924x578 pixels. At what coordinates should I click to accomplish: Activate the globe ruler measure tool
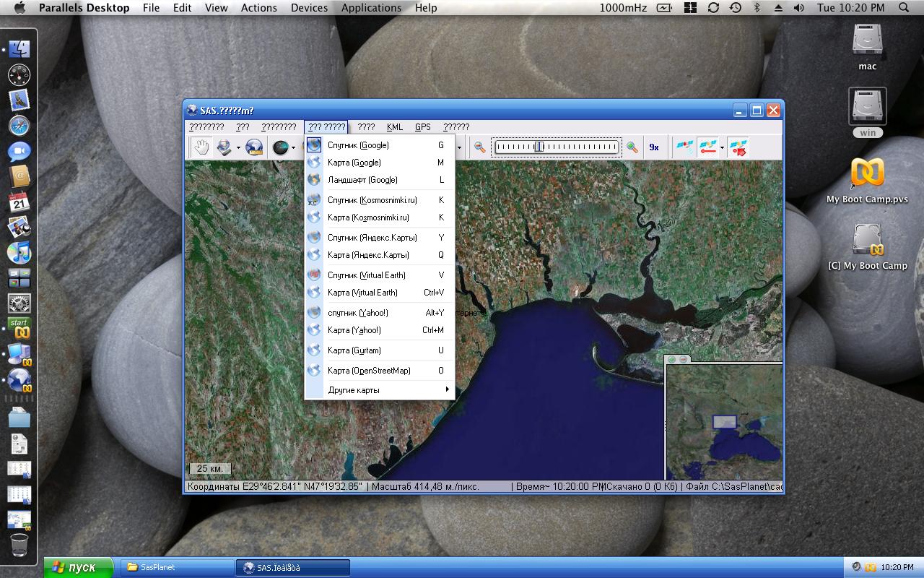254,147
